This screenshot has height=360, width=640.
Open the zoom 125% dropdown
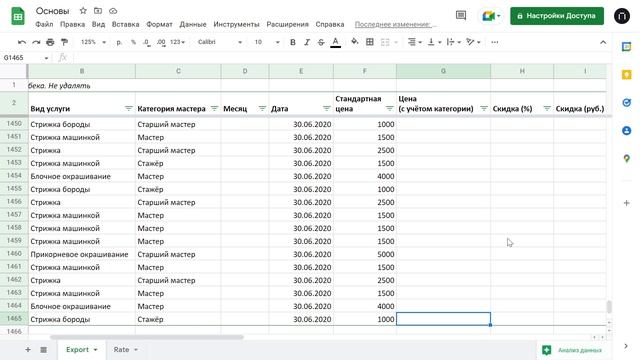point(93,42)
